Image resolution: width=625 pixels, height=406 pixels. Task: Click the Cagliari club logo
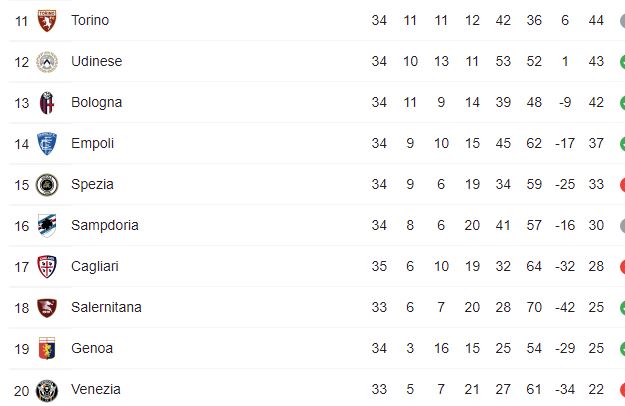[x=46, y=267]
